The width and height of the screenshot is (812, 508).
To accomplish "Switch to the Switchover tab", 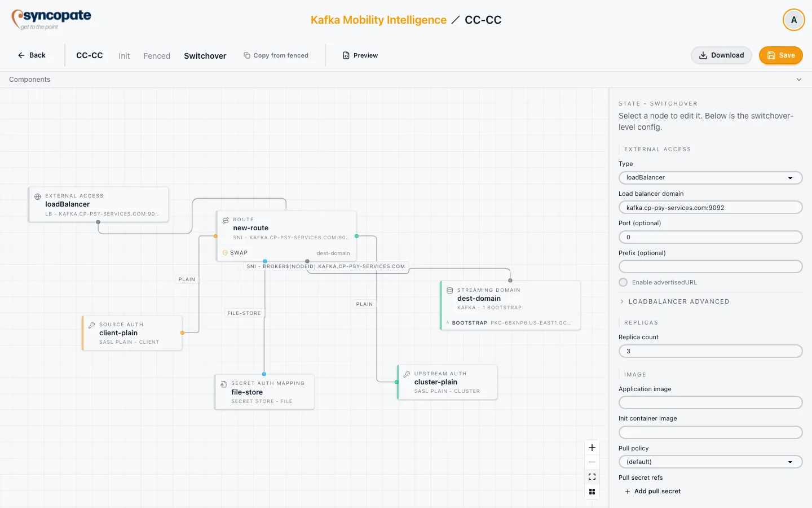I will point(205,56).
